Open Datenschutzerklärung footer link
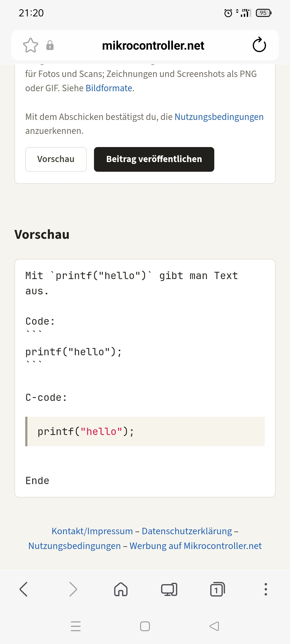Screen dimensions: 290x644 (x=187, y=531)
